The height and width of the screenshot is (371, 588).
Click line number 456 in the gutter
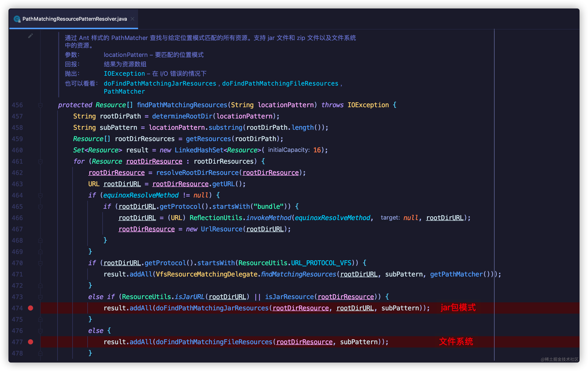coord(17,105)
